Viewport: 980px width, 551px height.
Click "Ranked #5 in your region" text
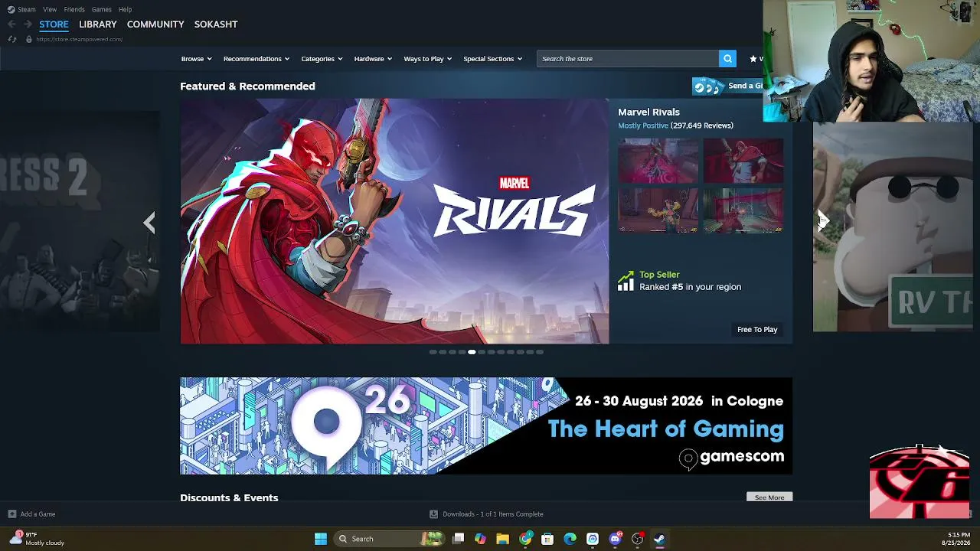[x=690, y=287]
